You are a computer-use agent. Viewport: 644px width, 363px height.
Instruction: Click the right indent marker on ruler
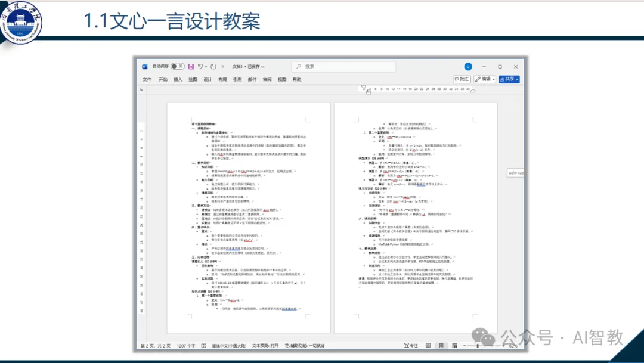click(x=473, y=91)
